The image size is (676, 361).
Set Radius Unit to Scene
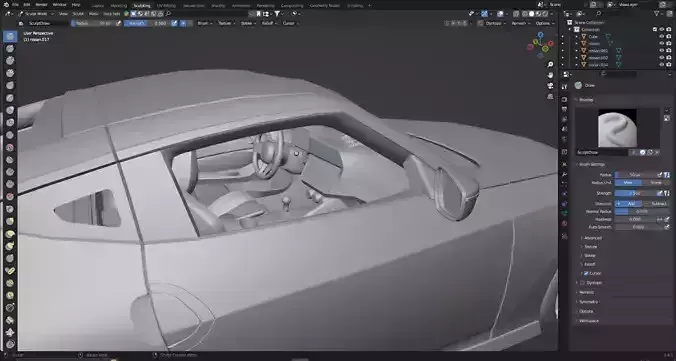coord(657,183)
